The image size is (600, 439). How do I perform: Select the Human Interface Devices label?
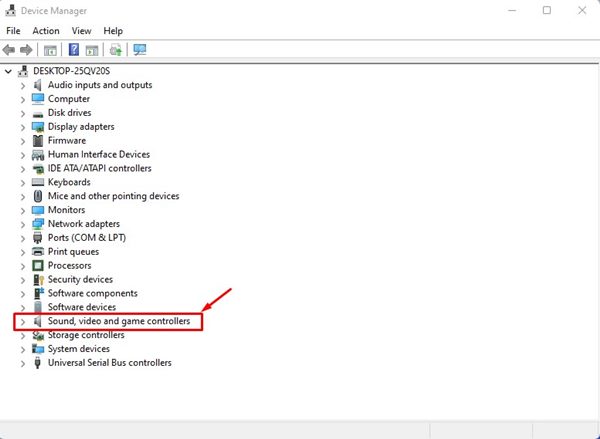[x=99, y=155]
